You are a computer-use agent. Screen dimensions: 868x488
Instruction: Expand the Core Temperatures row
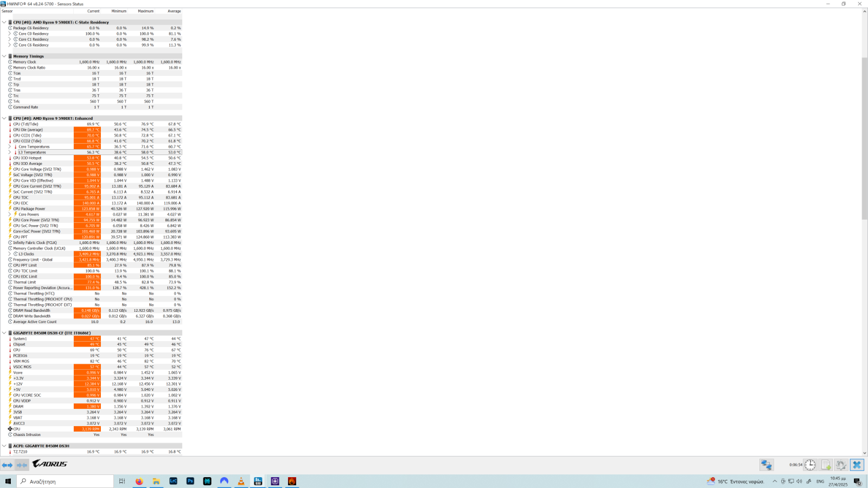[x=9, y=146]
